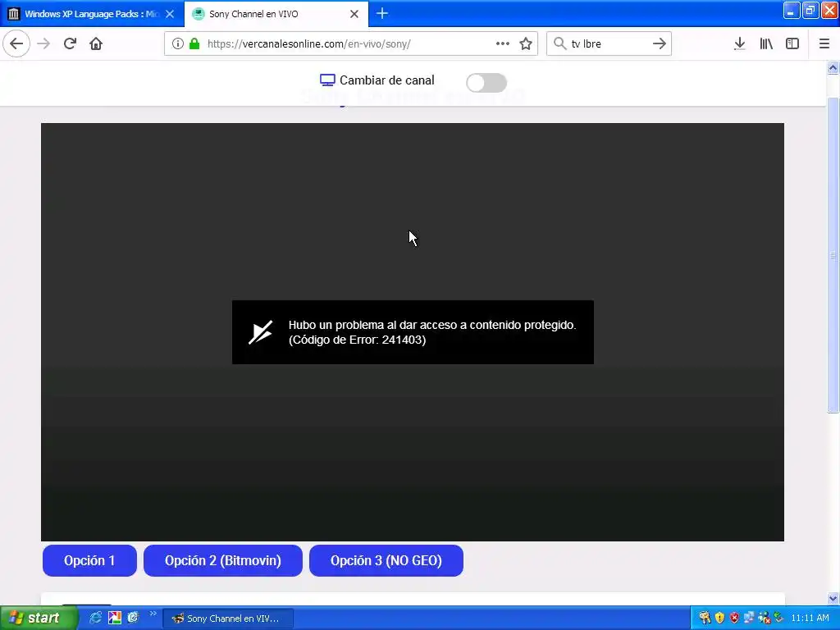
Task: Restore down the Firefox window
Action: pos(810,11)
